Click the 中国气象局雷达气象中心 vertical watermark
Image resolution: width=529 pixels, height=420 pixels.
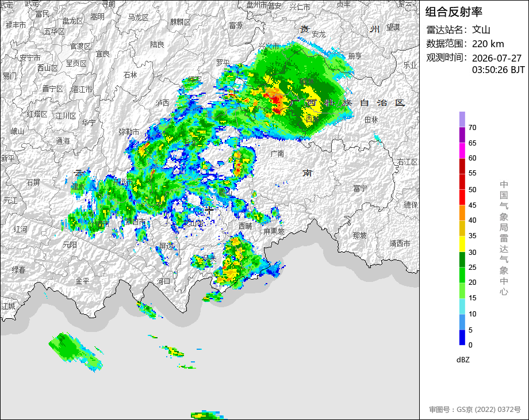504,238
